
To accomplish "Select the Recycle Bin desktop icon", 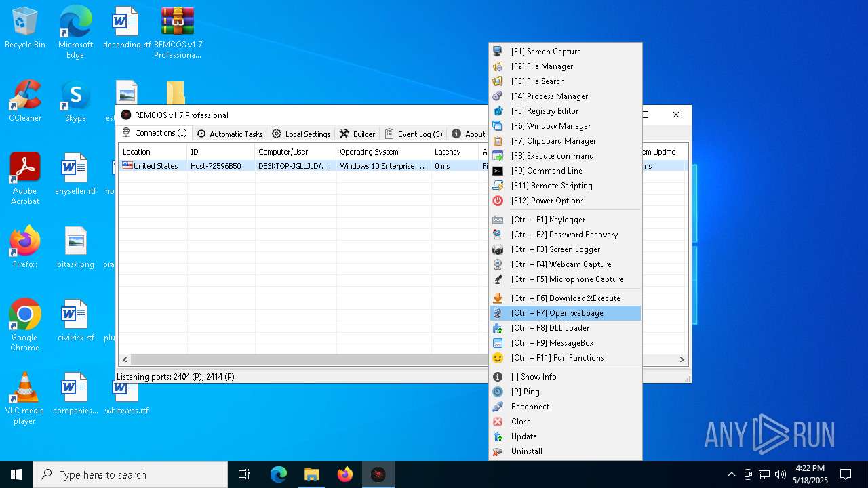I will click(x=25, y=28).
